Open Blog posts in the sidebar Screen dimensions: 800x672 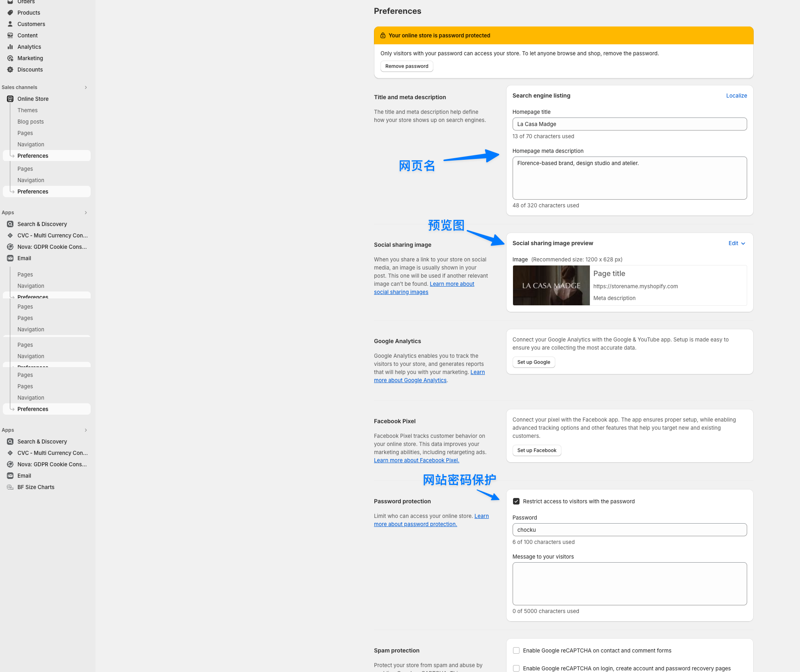[x=30, y=122]
